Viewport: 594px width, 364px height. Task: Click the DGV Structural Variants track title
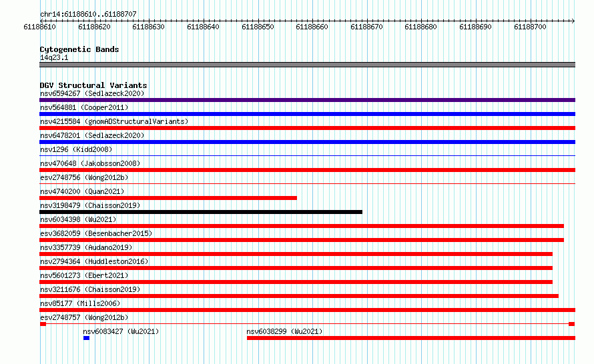click(x=93, y=85)
